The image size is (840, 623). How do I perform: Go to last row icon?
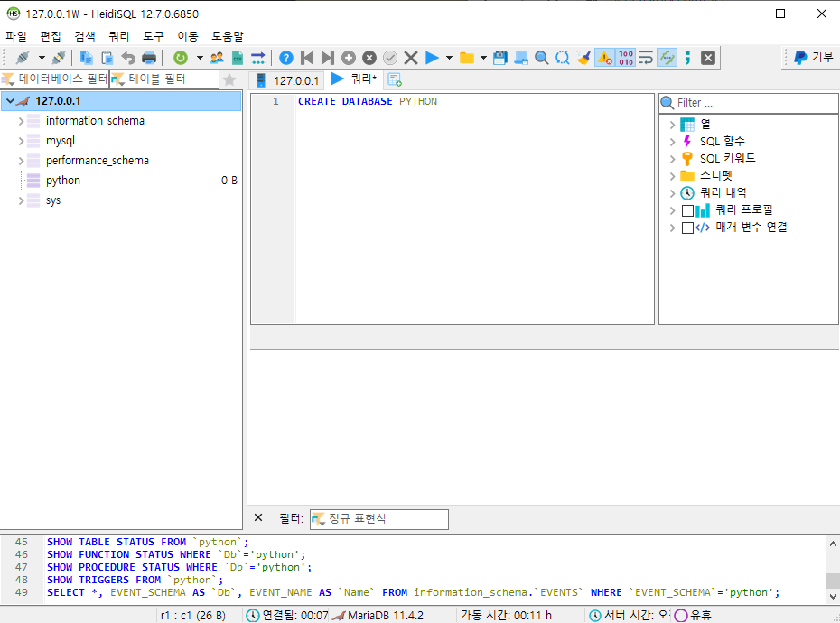(327, 57)
